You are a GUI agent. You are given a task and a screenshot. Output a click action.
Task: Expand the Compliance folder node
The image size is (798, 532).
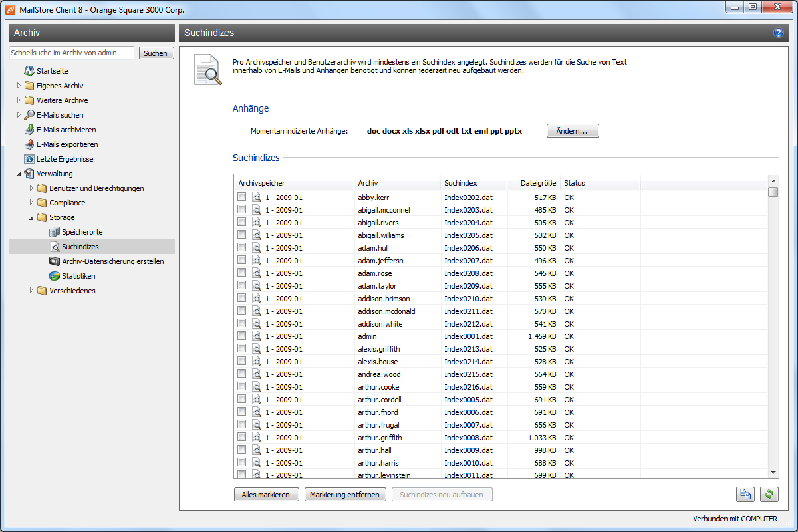tap(31, 203)
